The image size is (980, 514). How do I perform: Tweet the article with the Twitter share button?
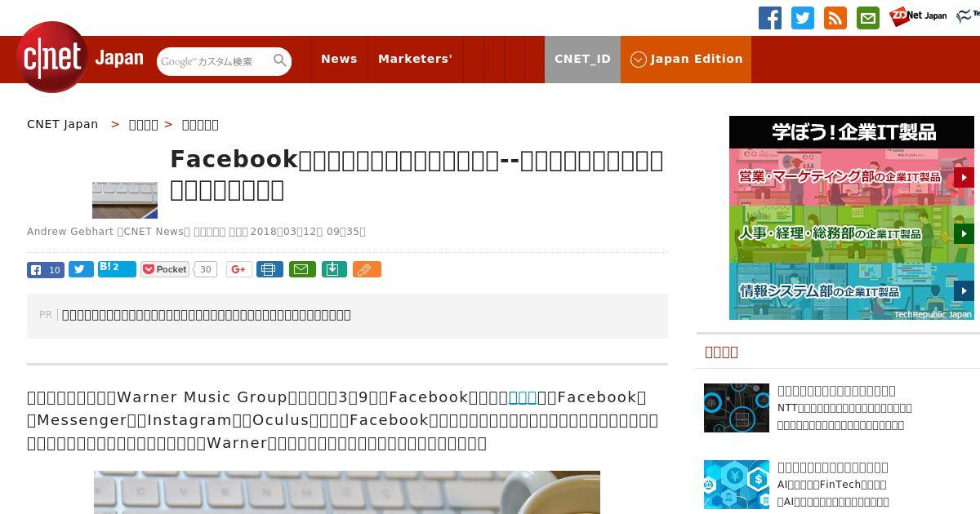coord(81,269)
